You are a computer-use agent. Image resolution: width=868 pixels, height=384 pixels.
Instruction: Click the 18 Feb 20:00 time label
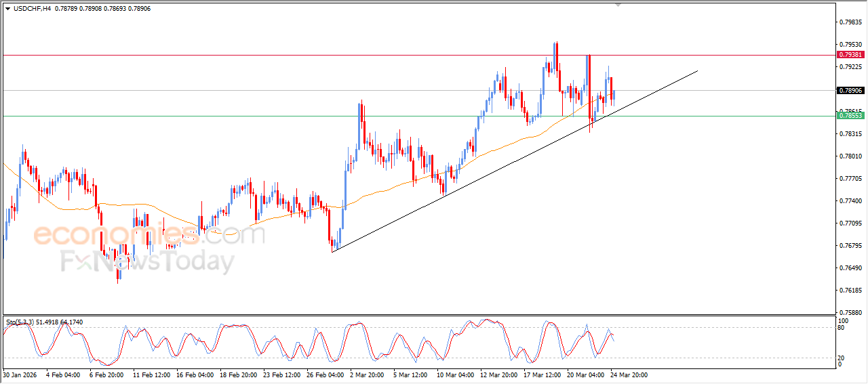pyautogui.click(x=237, y=375)
